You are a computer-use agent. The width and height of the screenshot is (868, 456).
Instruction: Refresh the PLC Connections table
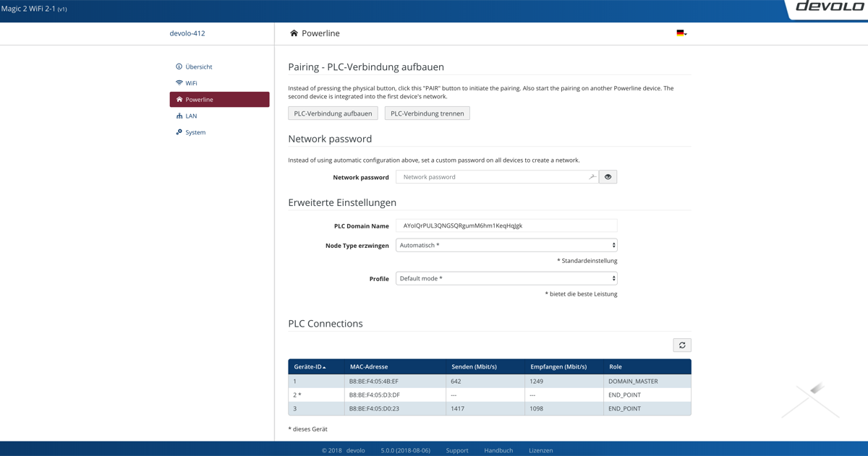point(681,345)
